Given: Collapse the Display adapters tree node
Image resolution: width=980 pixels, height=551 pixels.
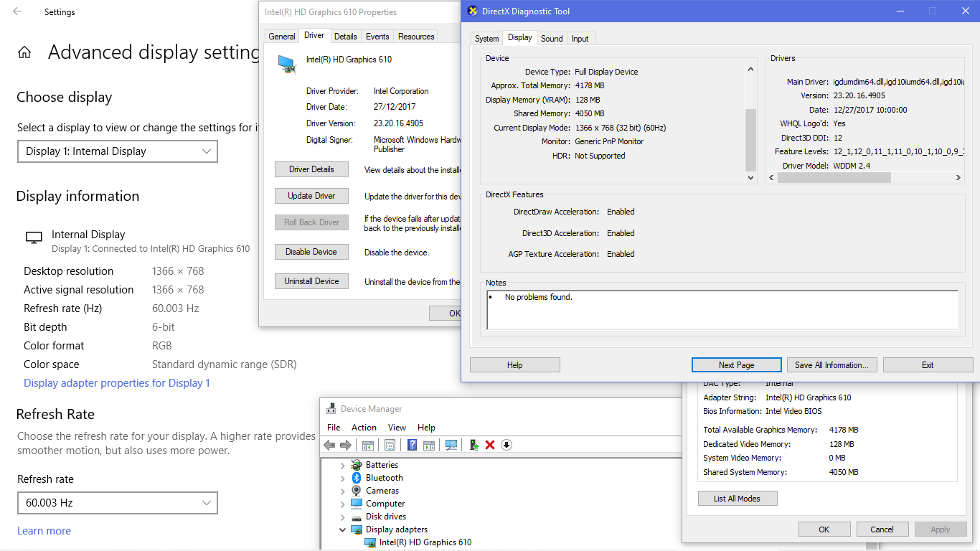Looking at the screenshot, I should click(x=343, y=530).
